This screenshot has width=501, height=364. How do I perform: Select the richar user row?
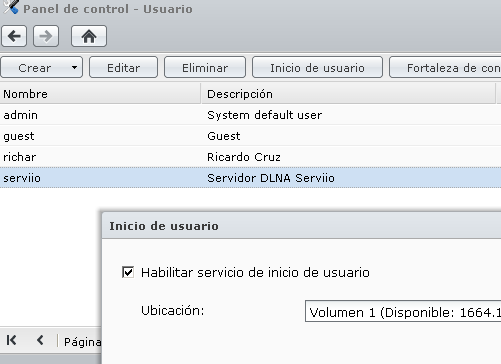250,157
